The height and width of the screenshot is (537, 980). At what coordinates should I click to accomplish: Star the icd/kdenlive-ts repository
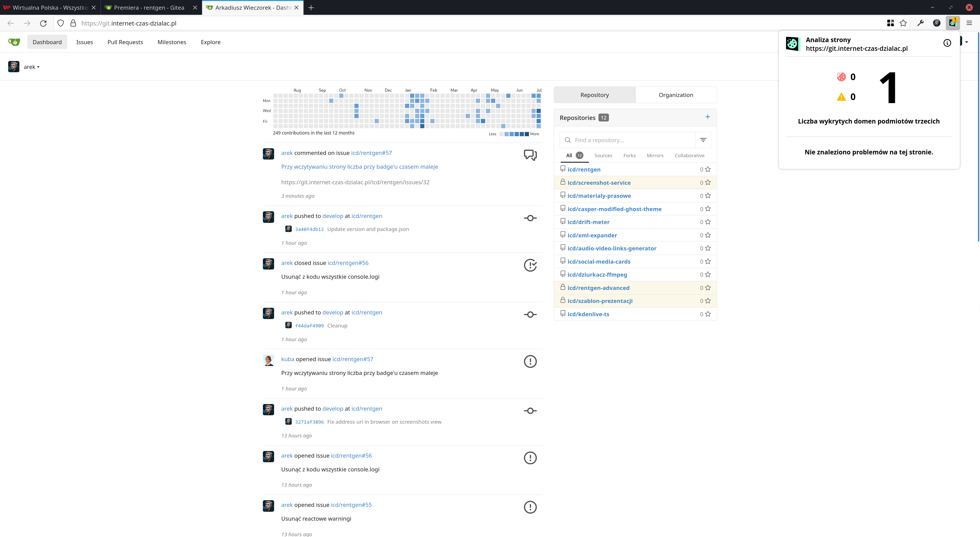[x=708, y=314]
